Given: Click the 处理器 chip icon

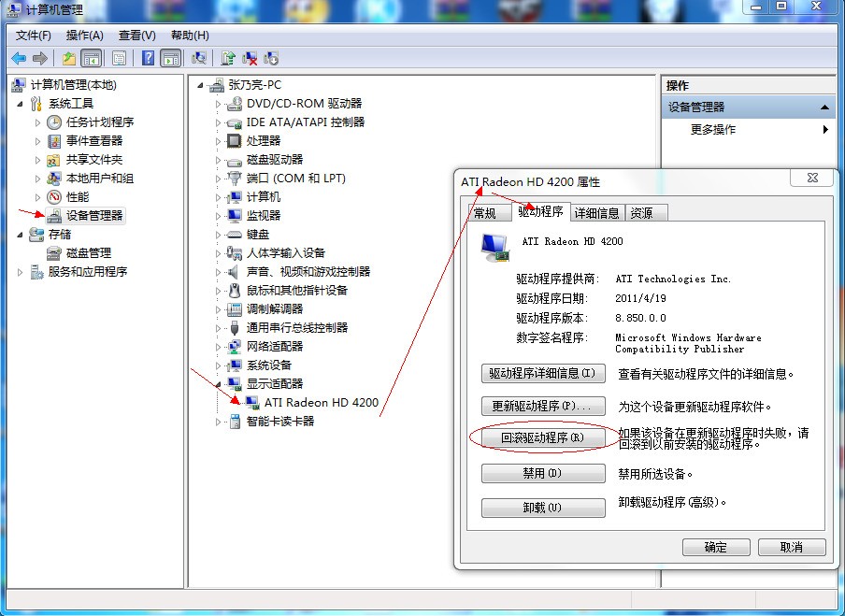Looking at the screenshot, I should 234,141.
